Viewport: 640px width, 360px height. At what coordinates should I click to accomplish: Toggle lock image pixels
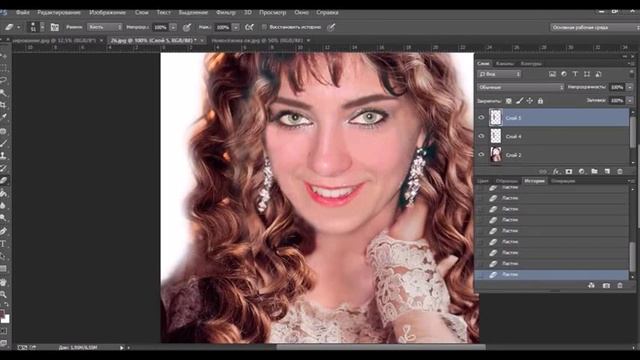[x=519, y=100]
